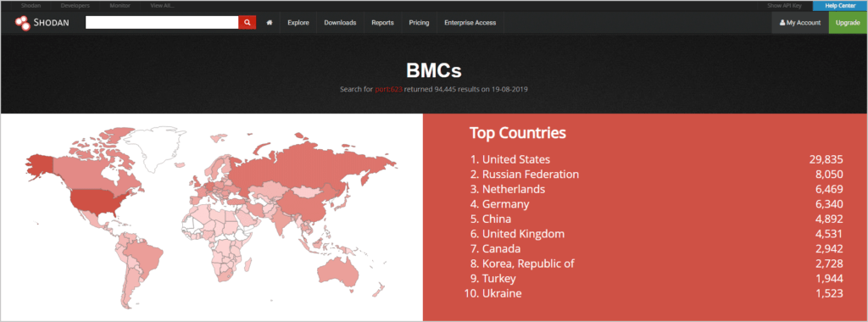Click inside the Shodan search field
868x322 pixels.
point(162,22)
